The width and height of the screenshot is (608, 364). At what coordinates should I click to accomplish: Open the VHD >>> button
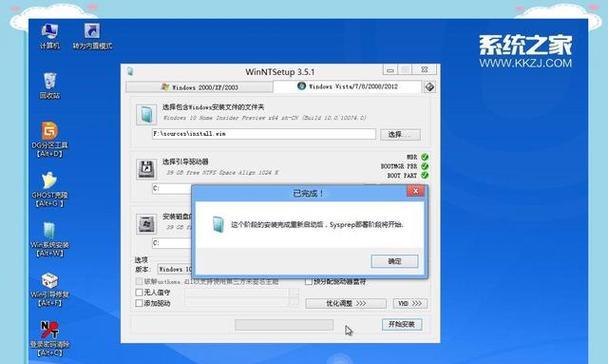click(410, 303)
